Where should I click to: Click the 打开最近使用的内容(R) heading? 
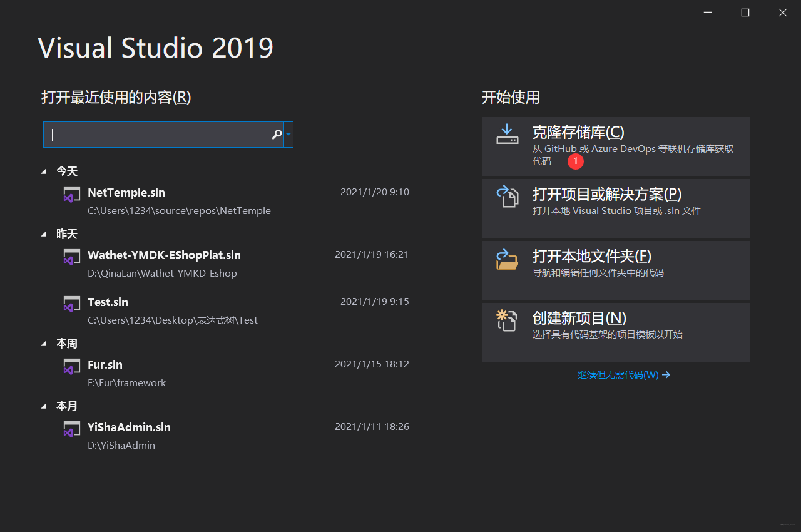click(116, 98)
